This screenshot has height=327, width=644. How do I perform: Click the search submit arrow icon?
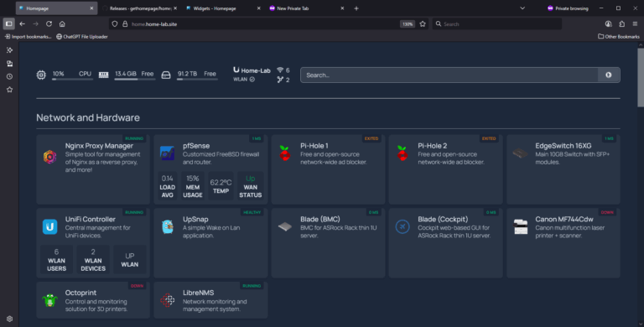608,75
